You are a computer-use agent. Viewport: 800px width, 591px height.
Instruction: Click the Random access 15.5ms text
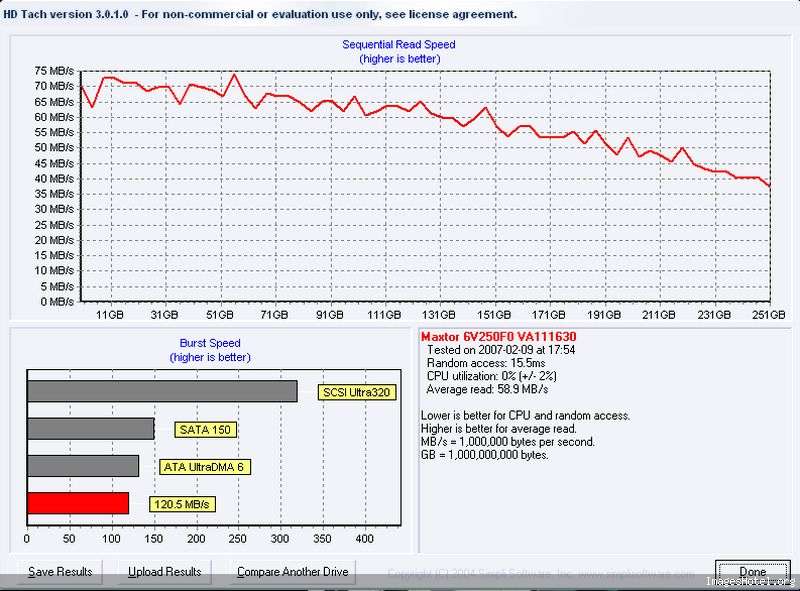pyautogui.click(x=486, y=363)
